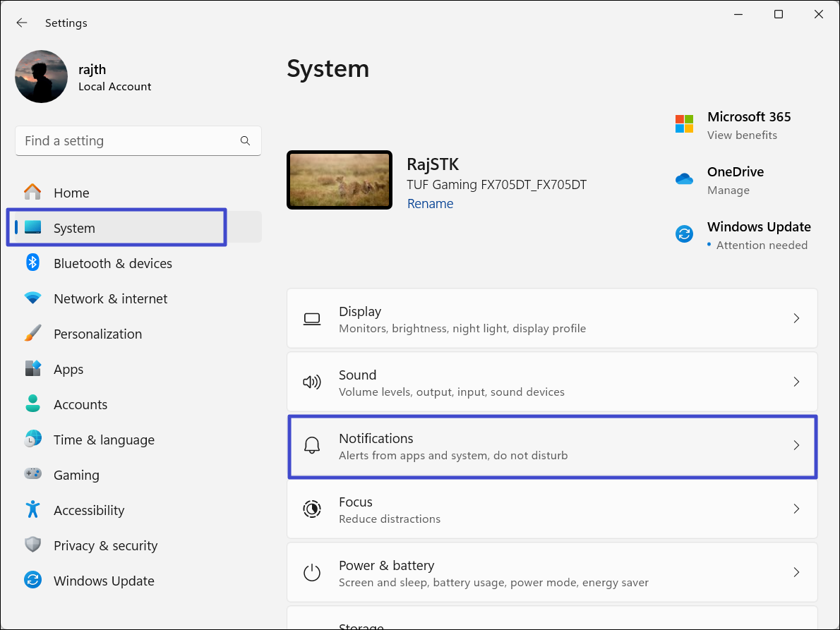This screenshot has height=630, width=840.
Task: Open Accounts in the left navigation
Action: [x=80, y=404]
